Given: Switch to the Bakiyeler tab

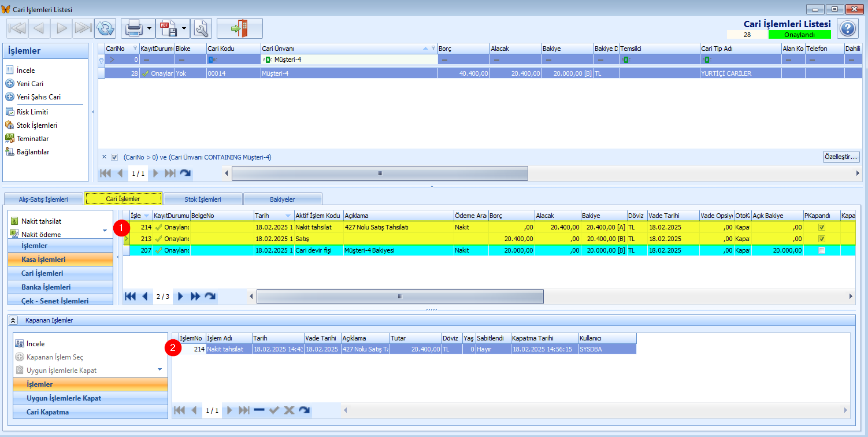Looking at the screenshot, I should click(282, 199).
